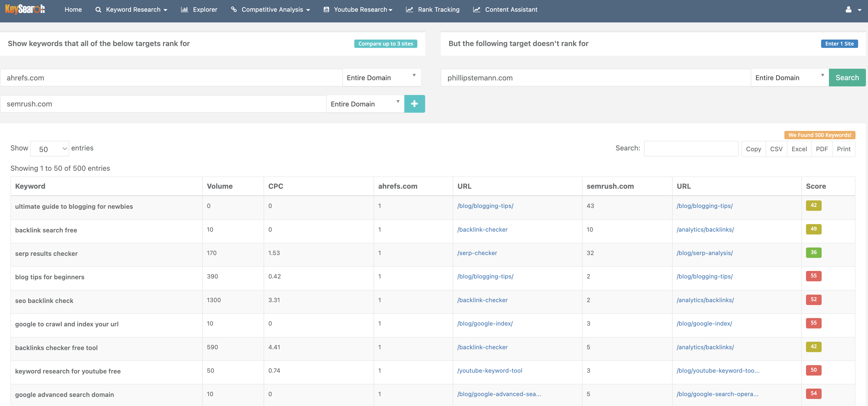Go to Rank Tracking
Screen dimensions: 868x406
(439, 9)
